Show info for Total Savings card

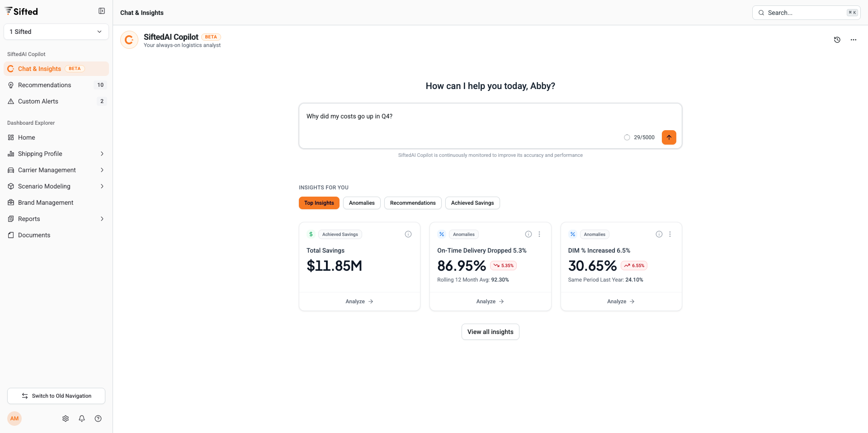pyautogui.click(x=408, y=234)
